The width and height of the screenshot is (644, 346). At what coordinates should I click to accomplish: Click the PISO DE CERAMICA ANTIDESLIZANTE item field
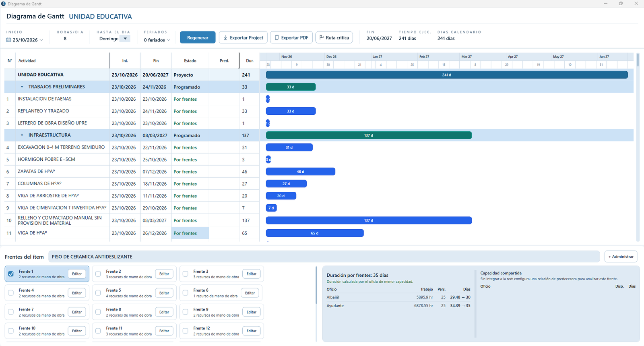[324, 257]
